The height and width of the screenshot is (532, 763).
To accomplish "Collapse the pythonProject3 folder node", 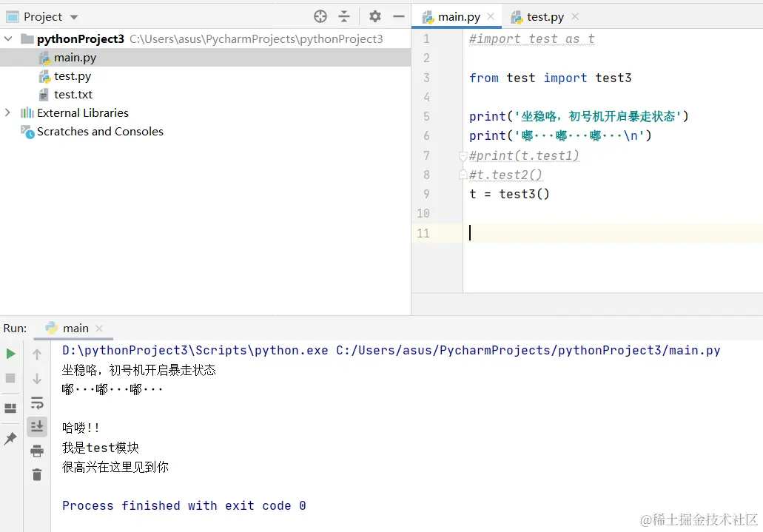I will pyautogui.click(x=8, y=38).
